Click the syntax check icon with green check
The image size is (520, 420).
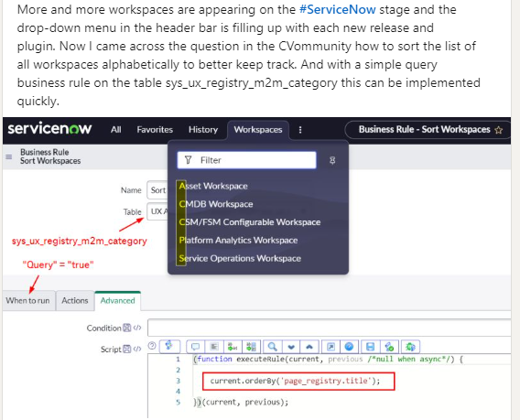click(389, 347)
